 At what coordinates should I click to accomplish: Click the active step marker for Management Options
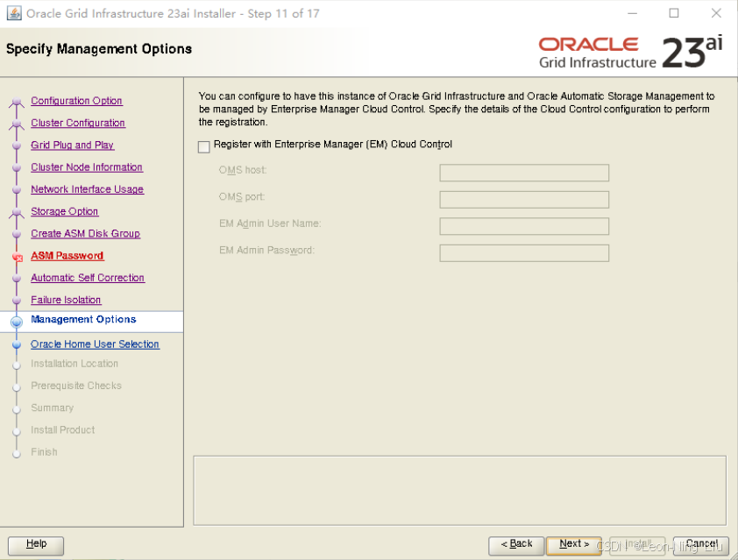[17, 322]
